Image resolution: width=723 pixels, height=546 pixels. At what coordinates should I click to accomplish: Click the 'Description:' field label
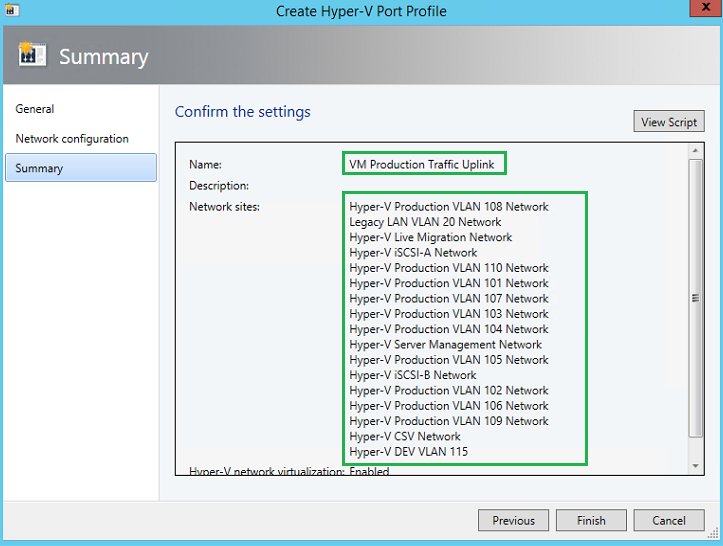219,186
